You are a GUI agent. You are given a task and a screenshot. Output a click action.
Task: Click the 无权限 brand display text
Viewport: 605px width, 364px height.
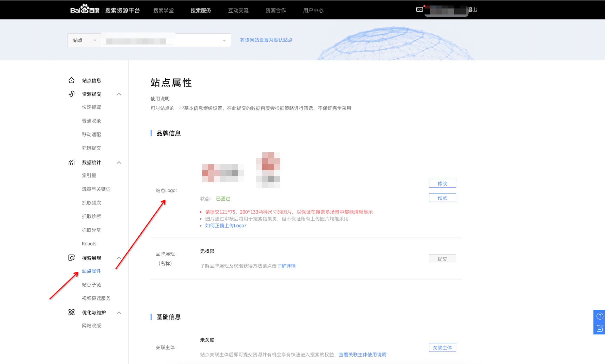pos(207,251)
